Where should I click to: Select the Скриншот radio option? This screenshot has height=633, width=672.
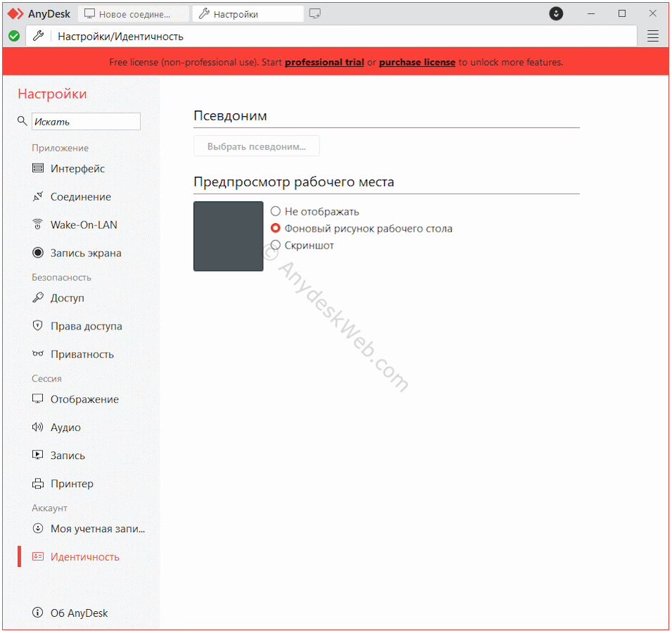coord(276,245)
